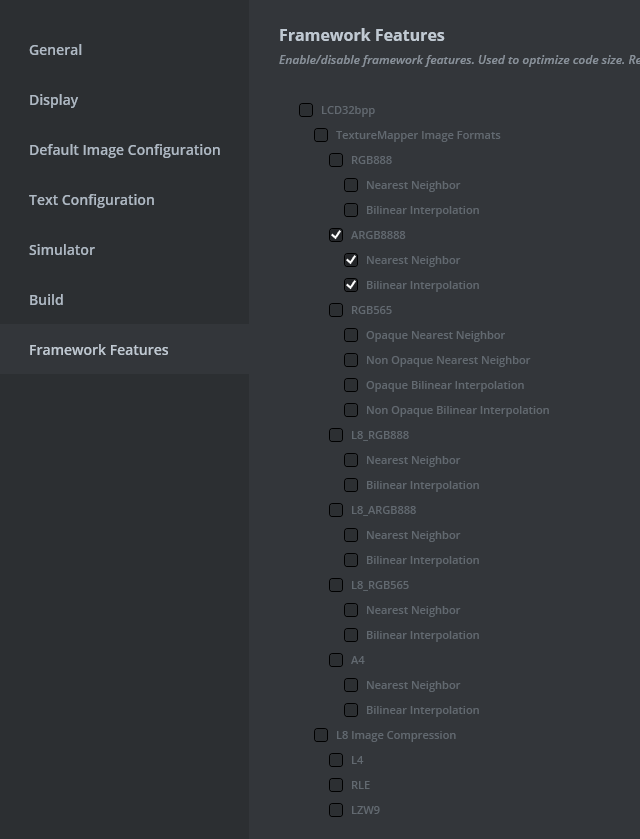Uncheck the ARGB8888 format checkbox
The image size is (640, 839).
coord(336,235)
